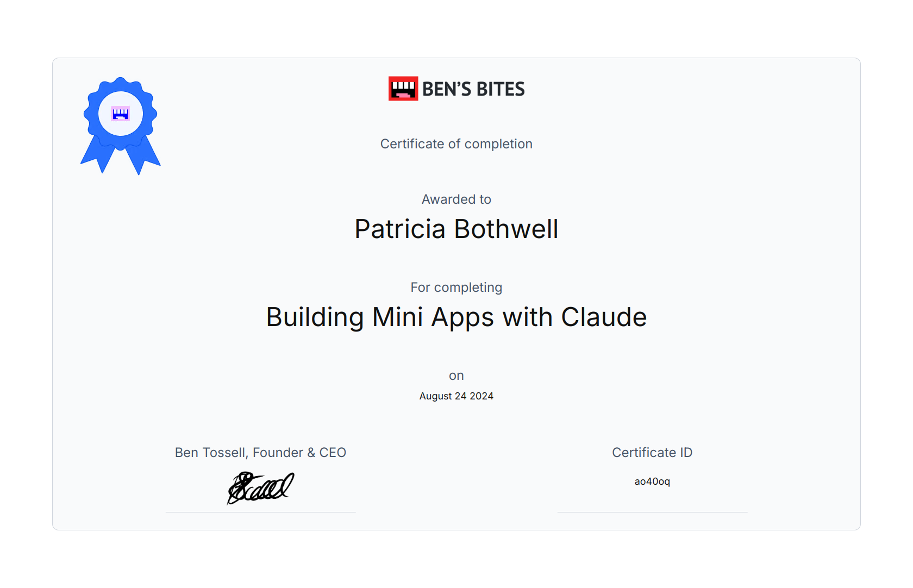Click the small logo inside the ribbon rosette
The height and width of the screenshot is (588, 913).
121,114
